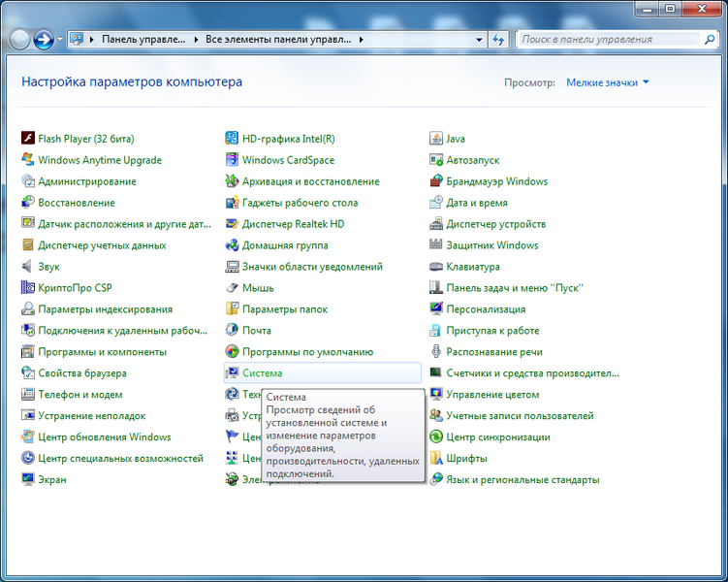Open Подключения к удаленным рабочим столам link
The width and height of the screenshot is (728, 582).
pyautogui.click(x=123, y=331)
